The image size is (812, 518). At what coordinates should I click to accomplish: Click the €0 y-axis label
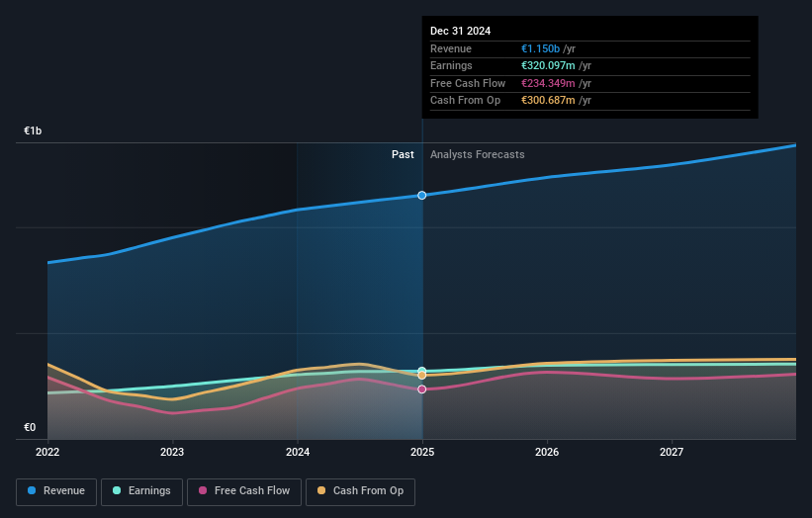pos(30,427)
